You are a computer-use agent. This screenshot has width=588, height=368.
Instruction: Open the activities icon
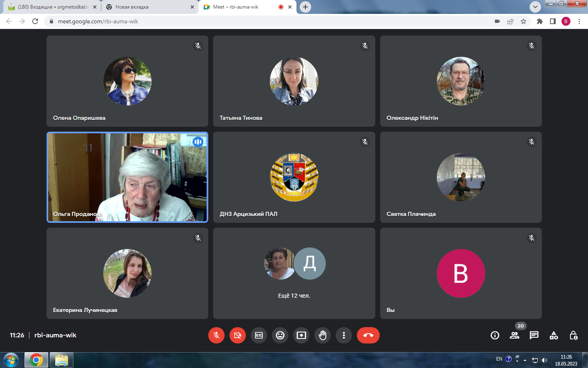coord(554,335)
